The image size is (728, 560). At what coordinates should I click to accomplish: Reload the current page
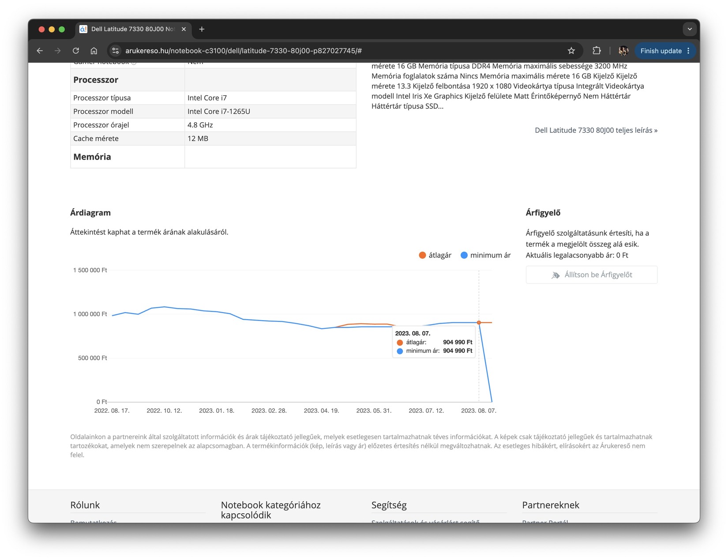[76, 51]
